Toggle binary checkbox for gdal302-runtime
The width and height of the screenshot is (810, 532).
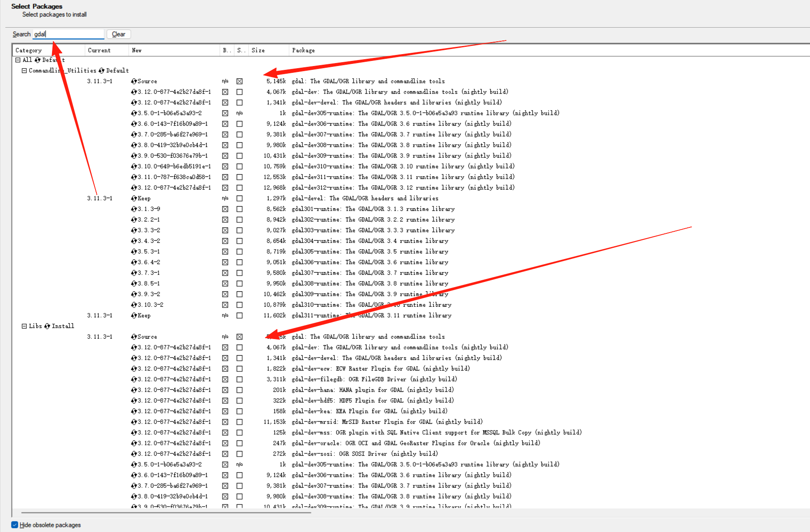[x=225, y=220]
